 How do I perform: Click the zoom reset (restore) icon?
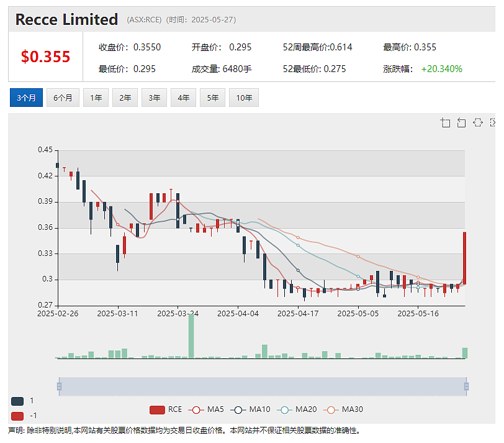click(x=461, y=122)
